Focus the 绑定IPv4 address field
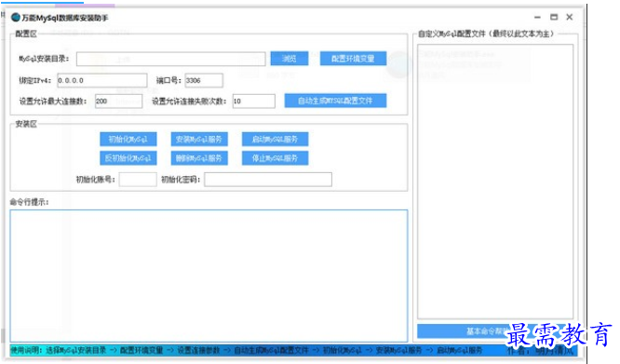The image size is (620, 364). click(x=102, y=80)
